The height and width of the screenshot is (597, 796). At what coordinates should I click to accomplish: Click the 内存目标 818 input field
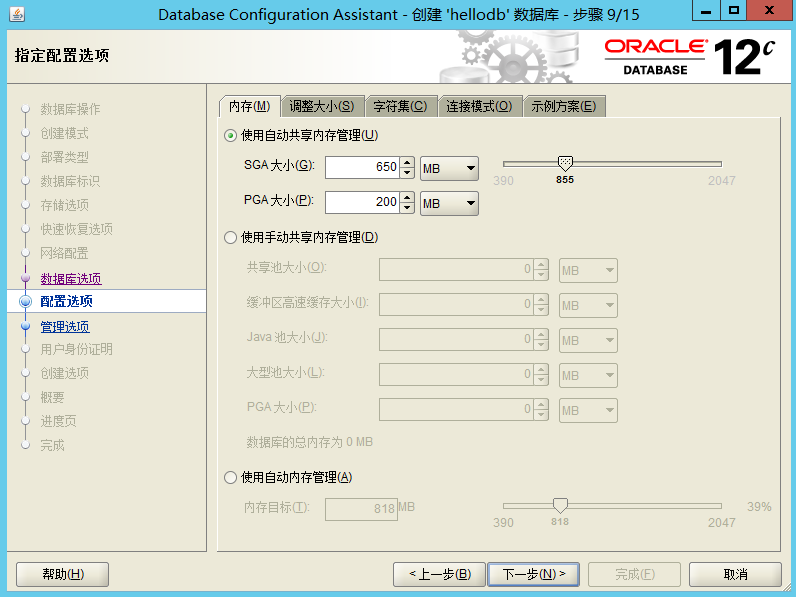(361, 509)
